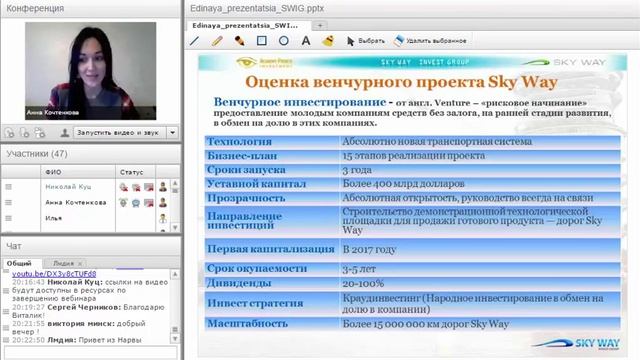Open dropdown arrow next to Запустить видео и звук
Screen dimensions: 640x360
tap(173, 133)
